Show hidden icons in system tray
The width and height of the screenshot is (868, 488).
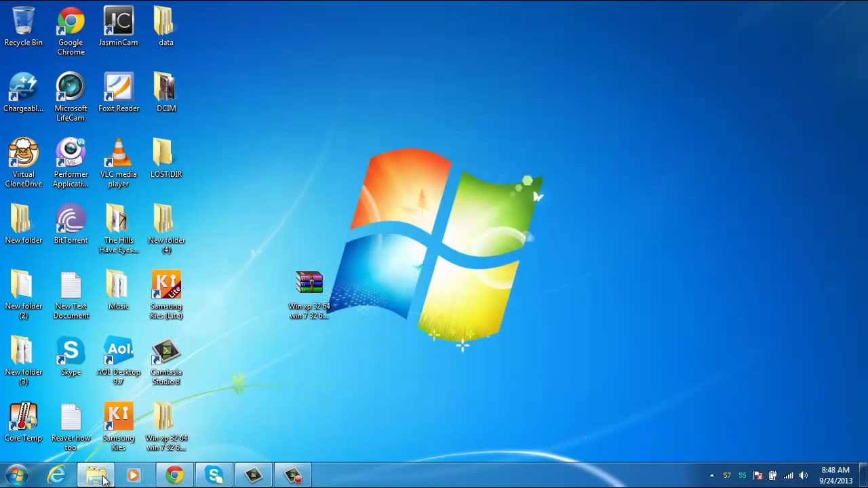coord(711,476)
